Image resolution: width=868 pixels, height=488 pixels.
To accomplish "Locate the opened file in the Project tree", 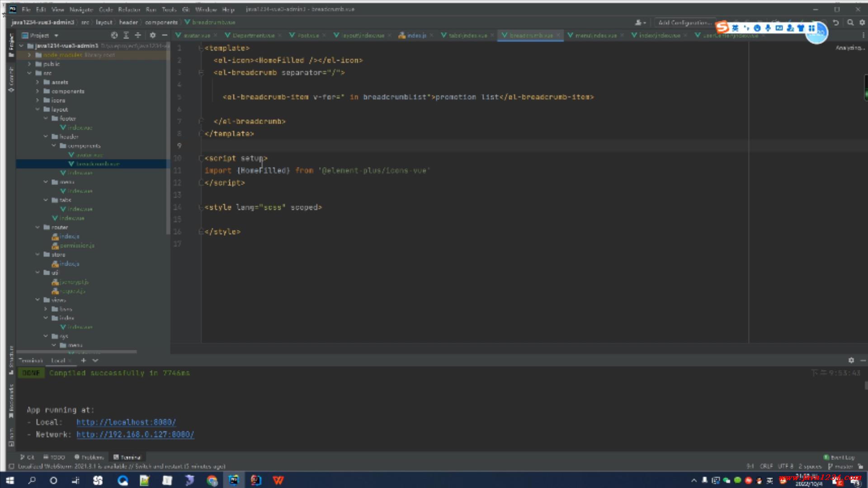I will click(x=114, y=35).
